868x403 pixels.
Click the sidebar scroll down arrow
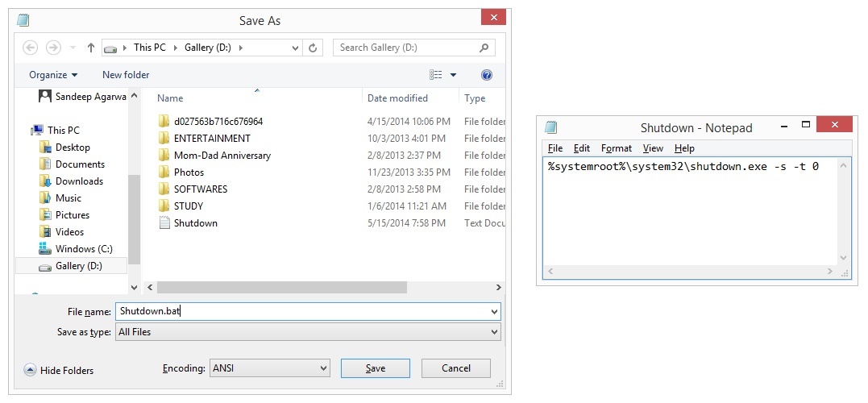click(134, 288)
